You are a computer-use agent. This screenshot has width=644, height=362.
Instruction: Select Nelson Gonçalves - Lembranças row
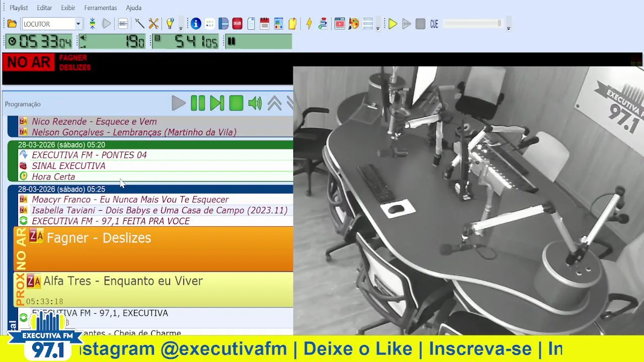coord(155,132)
